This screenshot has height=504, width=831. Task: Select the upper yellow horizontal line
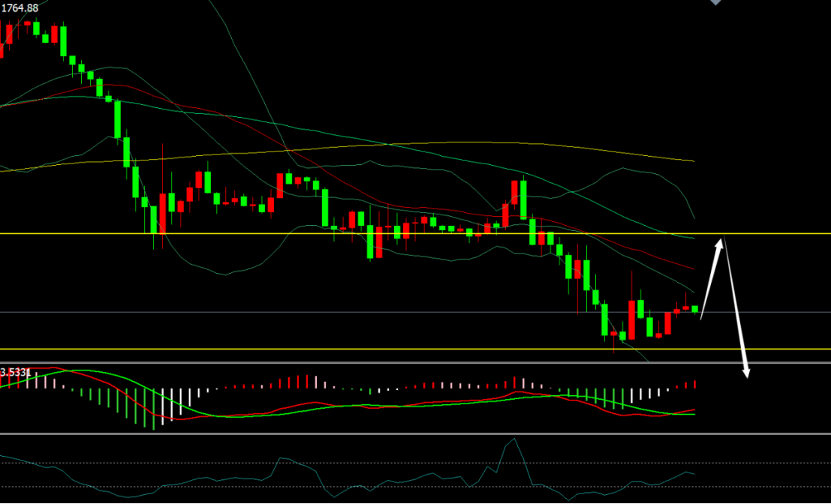416,233
